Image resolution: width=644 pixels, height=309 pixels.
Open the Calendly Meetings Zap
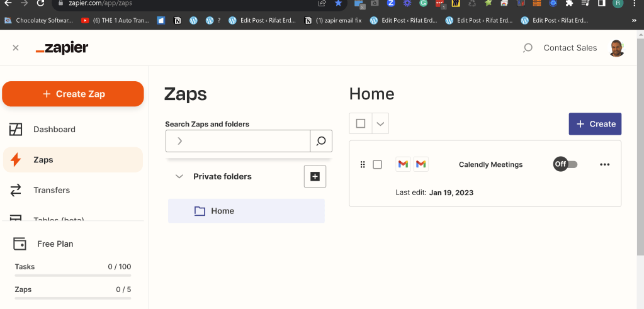tap(491, 164)
